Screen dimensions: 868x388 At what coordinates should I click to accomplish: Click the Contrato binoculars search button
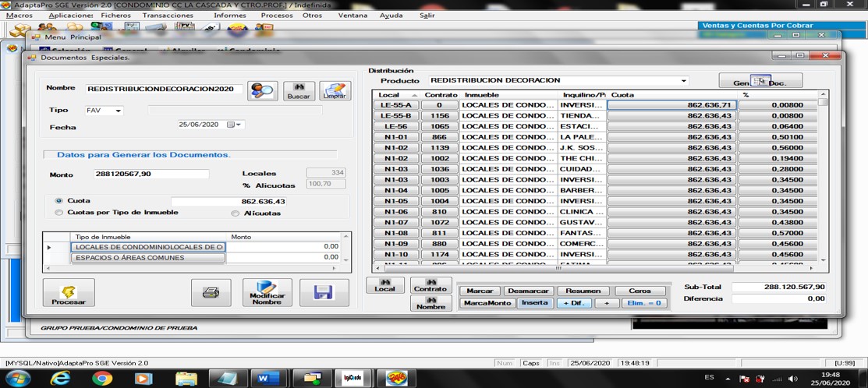pos(430,285)
